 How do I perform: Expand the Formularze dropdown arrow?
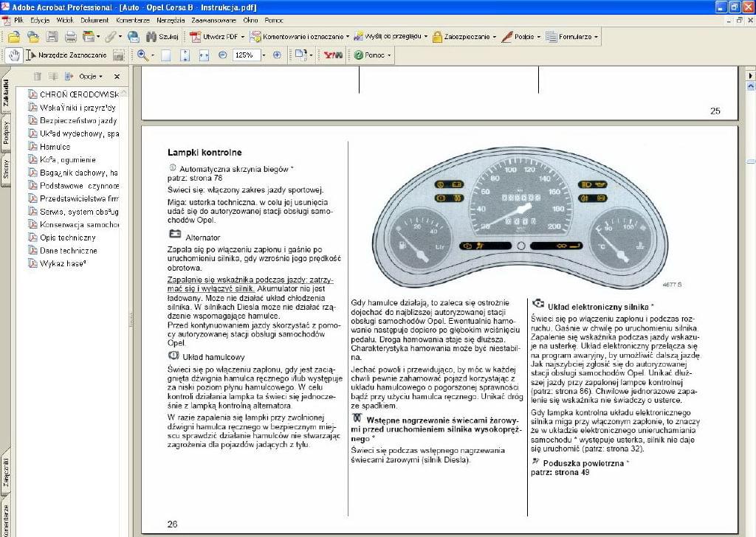click(x=597, y=37)
